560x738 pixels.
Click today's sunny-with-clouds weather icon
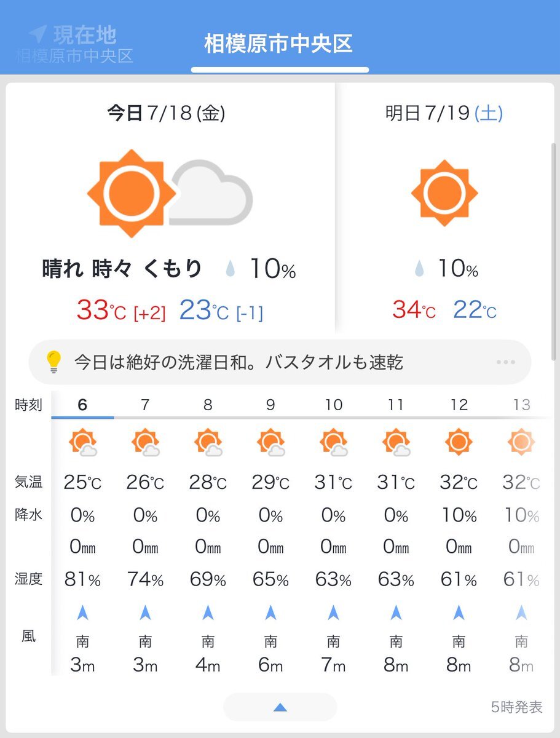tap(170, 193)
